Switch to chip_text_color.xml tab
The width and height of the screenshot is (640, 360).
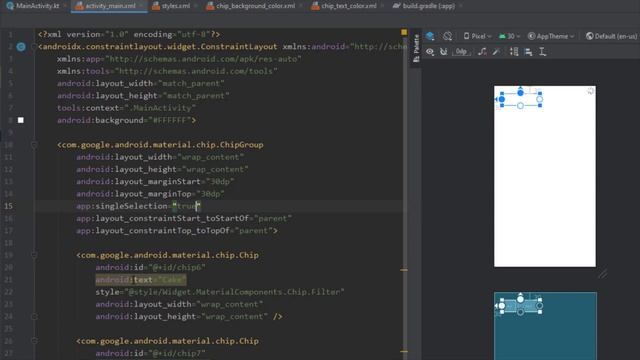tap(343, 6)
